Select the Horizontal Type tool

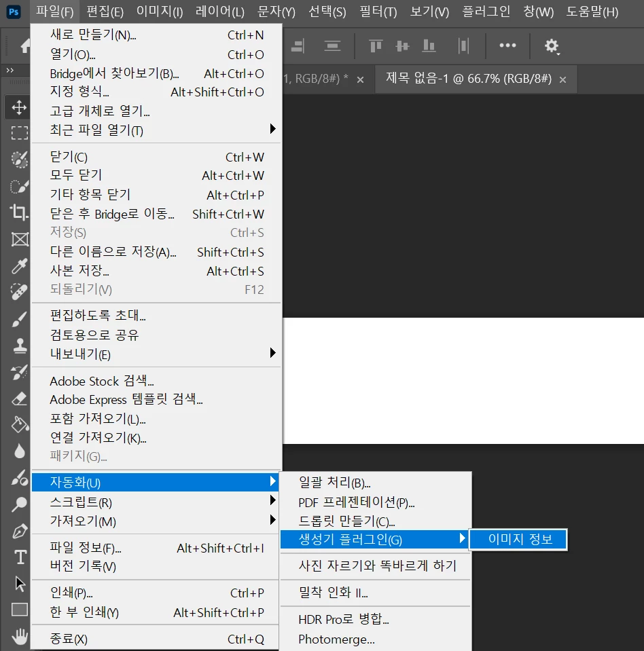point(20,557)
